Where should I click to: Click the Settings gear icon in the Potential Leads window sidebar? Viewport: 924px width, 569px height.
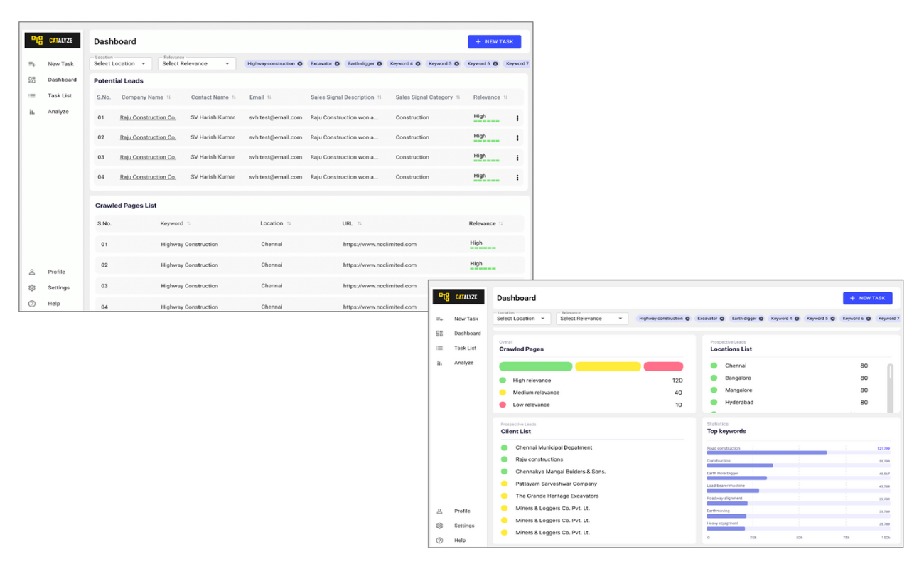(32, 288)
